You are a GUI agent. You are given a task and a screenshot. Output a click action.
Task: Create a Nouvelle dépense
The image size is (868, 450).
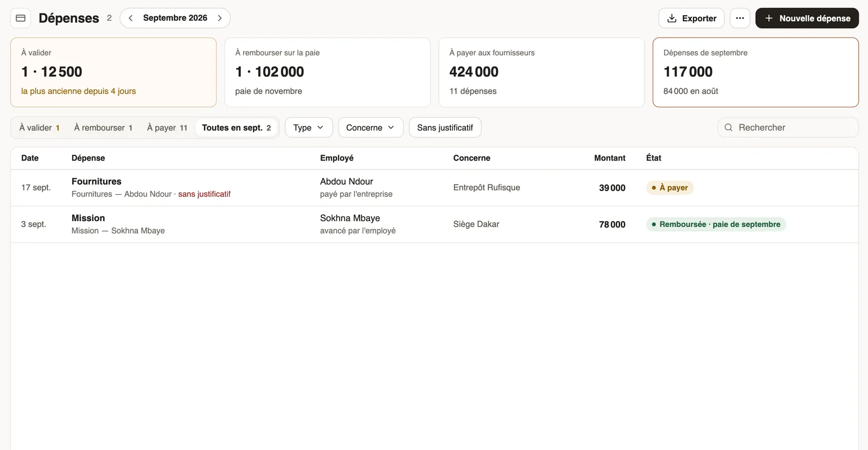click(807, 18)
